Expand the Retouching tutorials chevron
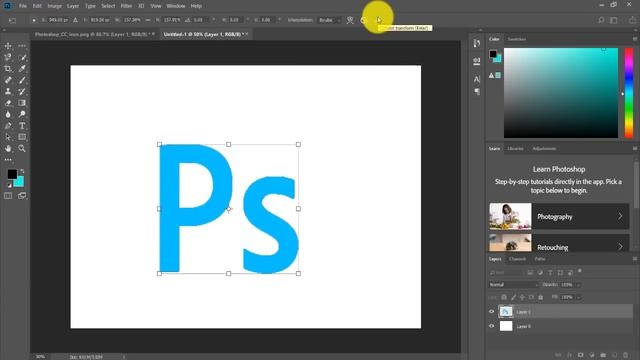This screenshot has height=360, width=640. coord(620,247)
